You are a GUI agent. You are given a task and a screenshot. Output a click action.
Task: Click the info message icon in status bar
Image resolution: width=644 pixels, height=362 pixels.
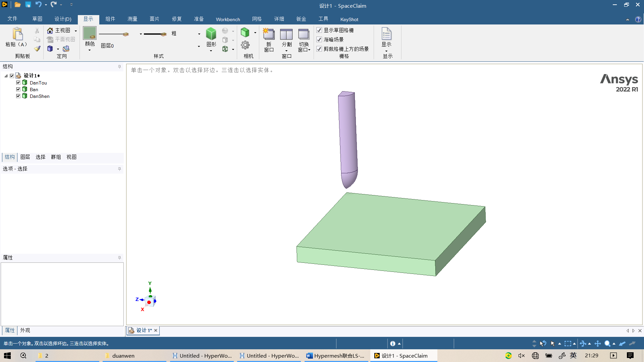click(393, 344)
